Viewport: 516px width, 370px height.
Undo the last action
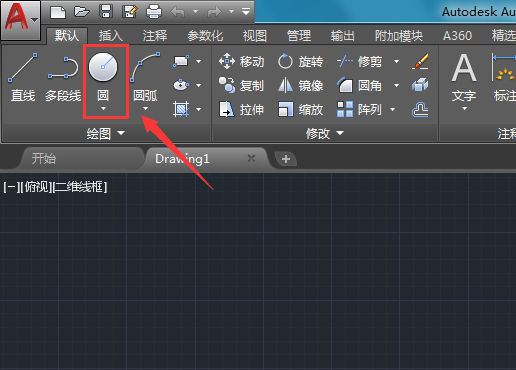[x=178, y=12]
